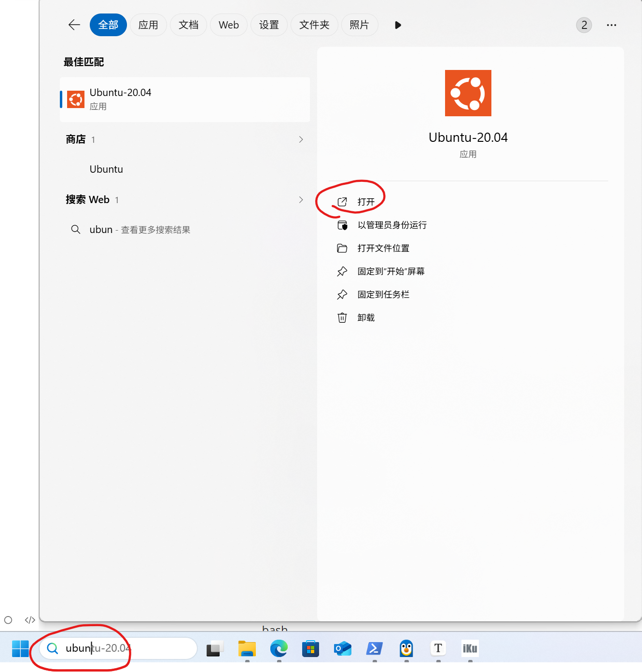Viewport: 642px width, 672px height.
Task: Expand the 搜索 Web section chevron
Action: point(301,200)
